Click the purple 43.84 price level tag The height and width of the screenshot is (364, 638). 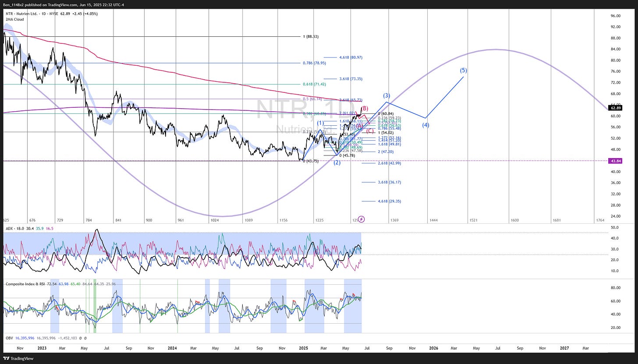pos(615,161)
